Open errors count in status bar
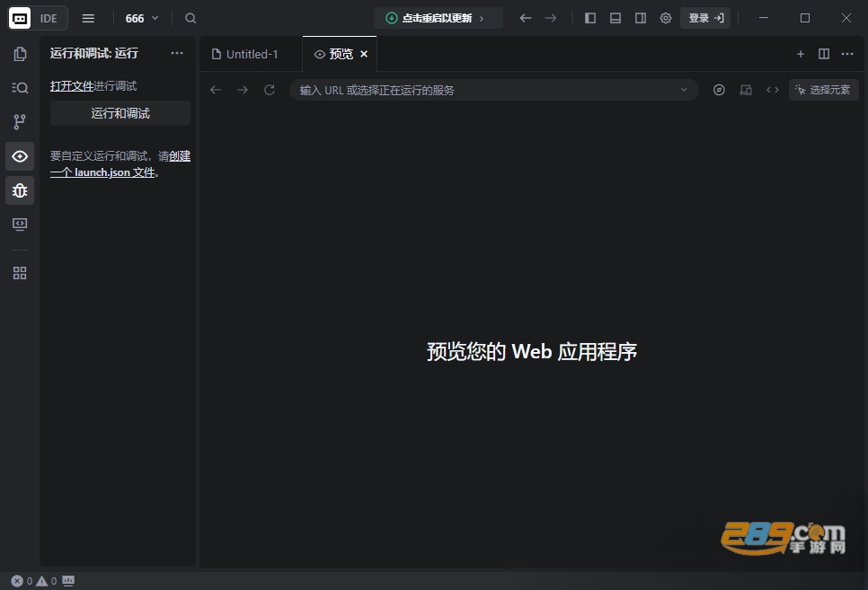The width and height of the screenshot is (868, 590). pos(22,581)
